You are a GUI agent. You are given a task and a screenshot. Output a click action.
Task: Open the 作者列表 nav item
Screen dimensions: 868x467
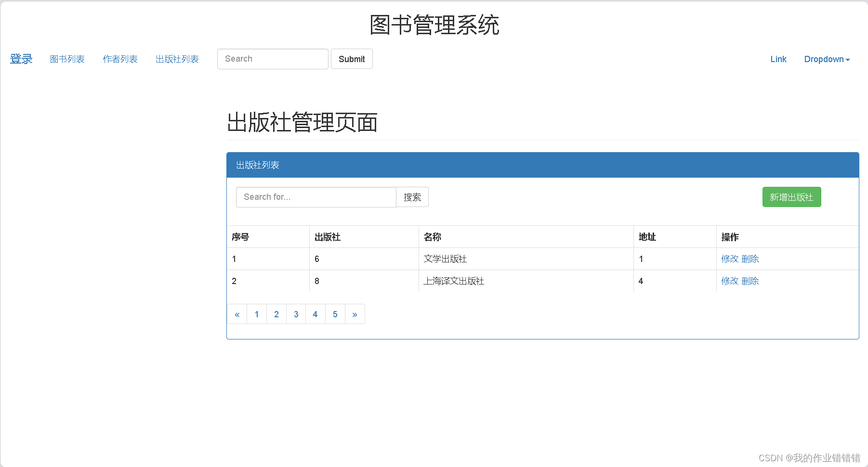120,59
